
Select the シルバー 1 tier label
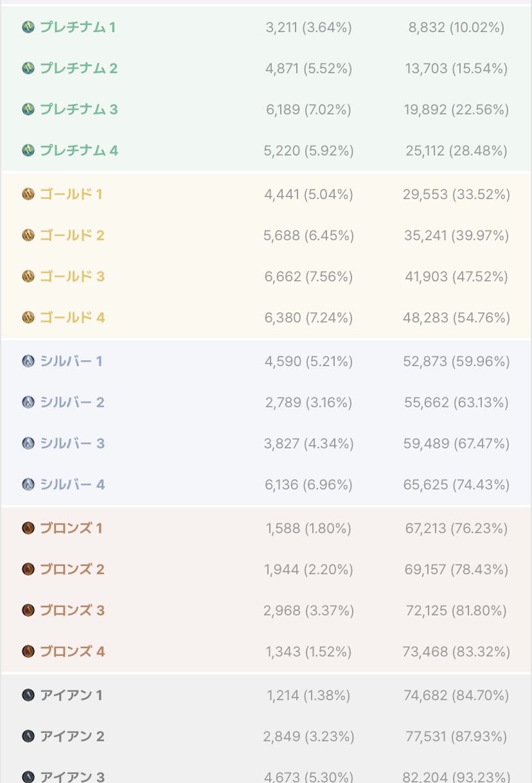[71, 361]
